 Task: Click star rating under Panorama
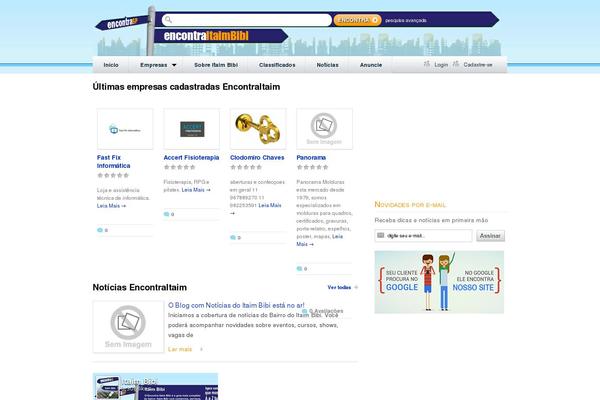click(x=313, y=167)
